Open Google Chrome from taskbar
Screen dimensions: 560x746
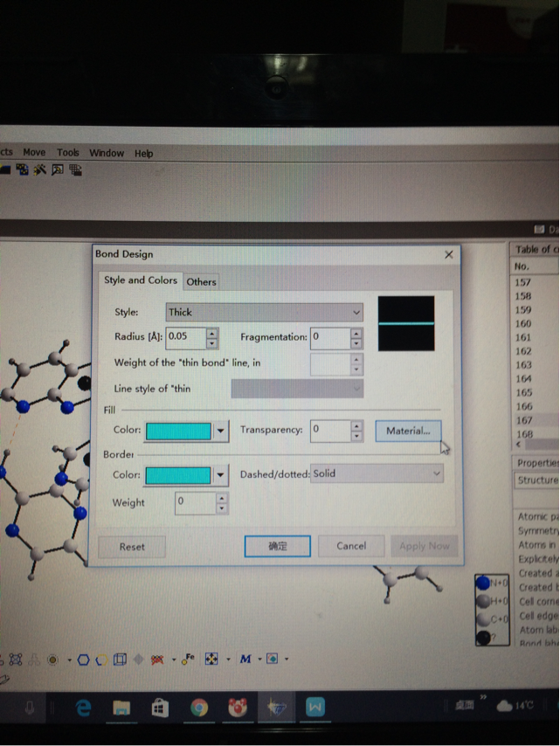tap(199, 708)
